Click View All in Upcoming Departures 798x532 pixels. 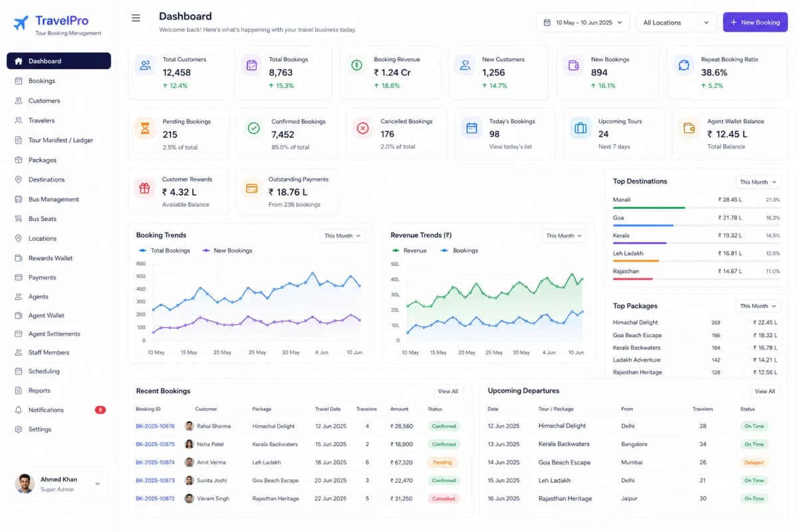coord(765,391)
